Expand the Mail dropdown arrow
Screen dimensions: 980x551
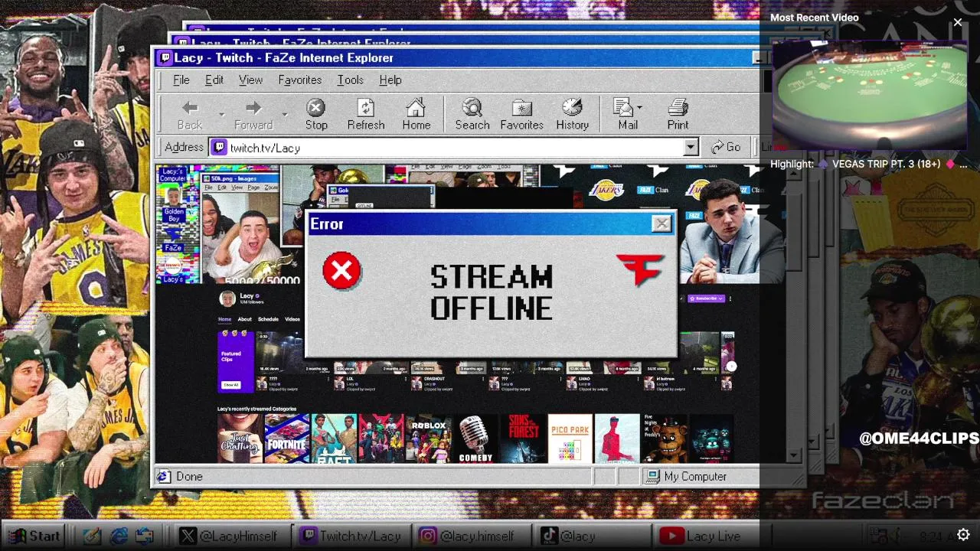click(x=639, y=108)
